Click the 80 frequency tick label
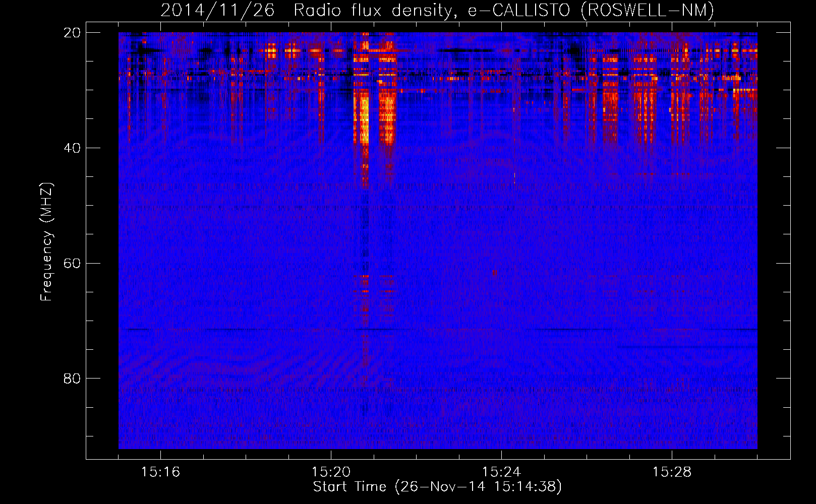 pyautogui.click(x=72, y=378)
